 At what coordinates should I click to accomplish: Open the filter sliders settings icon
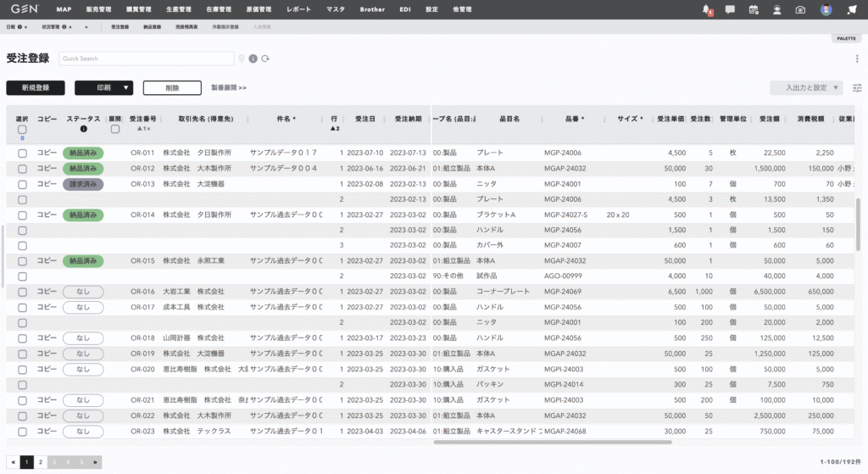click(857, 87)
